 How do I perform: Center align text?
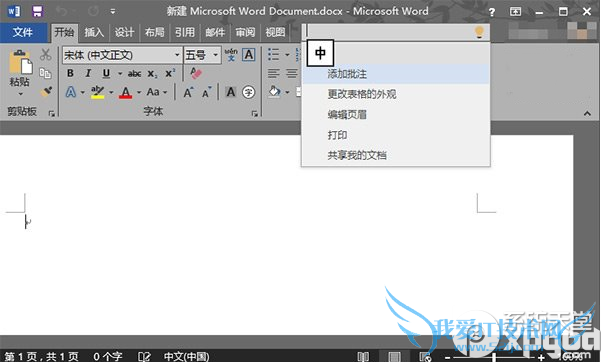[292, 73]
